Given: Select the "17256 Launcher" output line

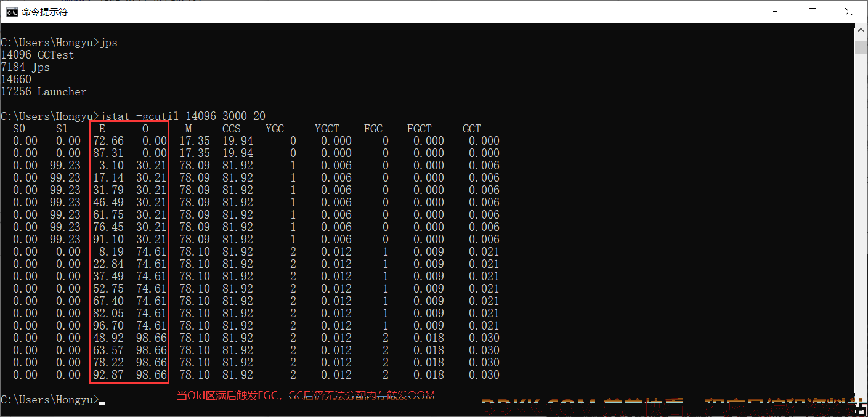Looking at the screenshot, I should coord(44,92).
